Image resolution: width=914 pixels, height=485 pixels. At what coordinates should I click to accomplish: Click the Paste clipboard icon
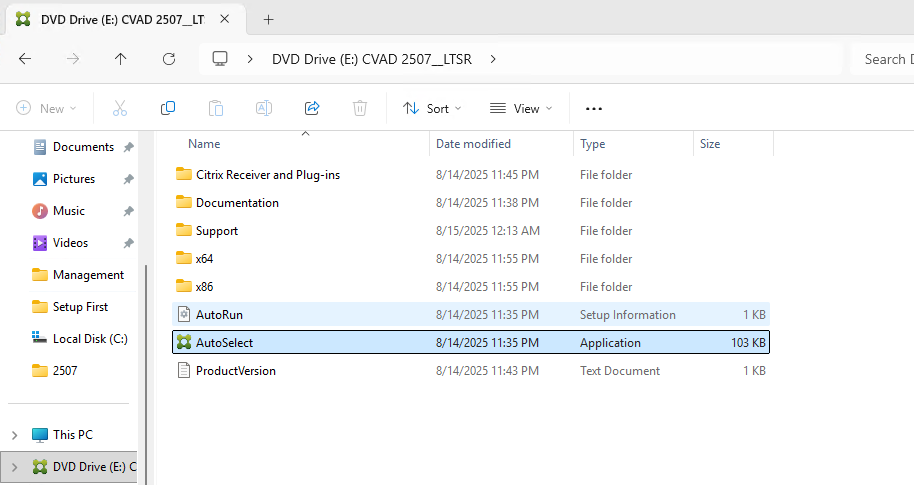(216, 108)
